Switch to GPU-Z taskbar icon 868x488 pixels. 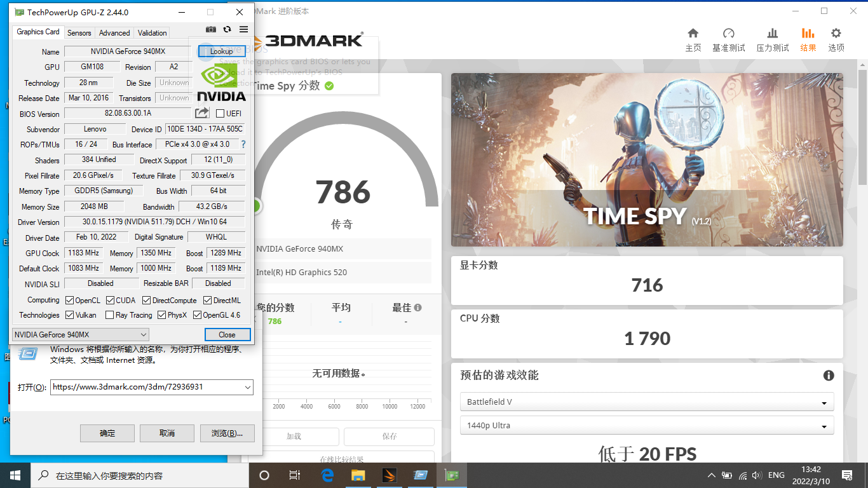[452, 475]
